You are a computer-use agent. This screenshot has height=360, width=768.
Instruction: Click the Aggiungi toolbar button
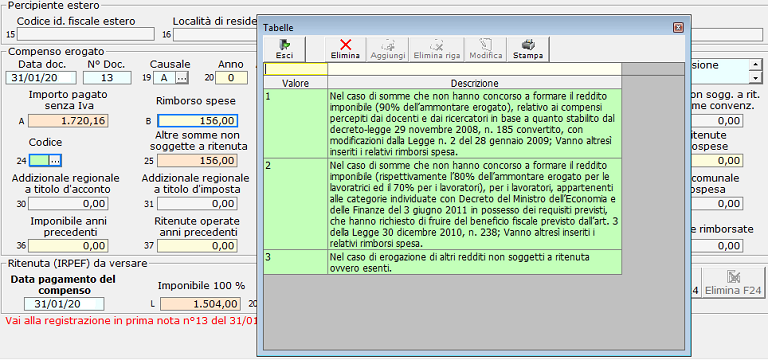(x=388, y=49)
